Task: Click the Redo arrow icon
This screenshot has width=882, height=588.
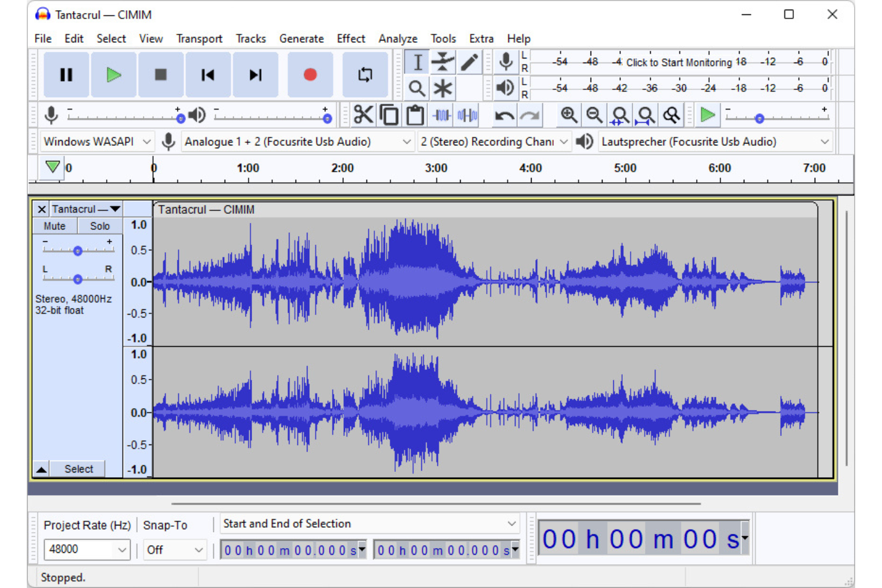Action: 530,114
